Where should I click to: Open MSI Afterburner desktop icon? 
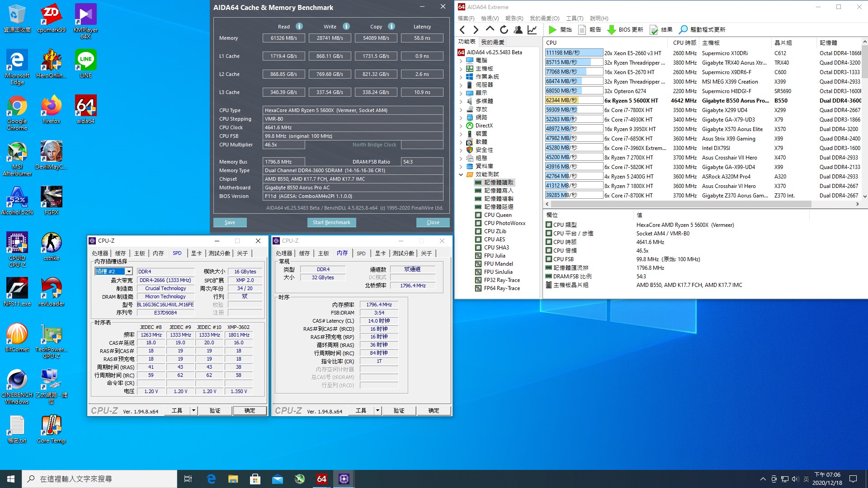coord(17,159)
